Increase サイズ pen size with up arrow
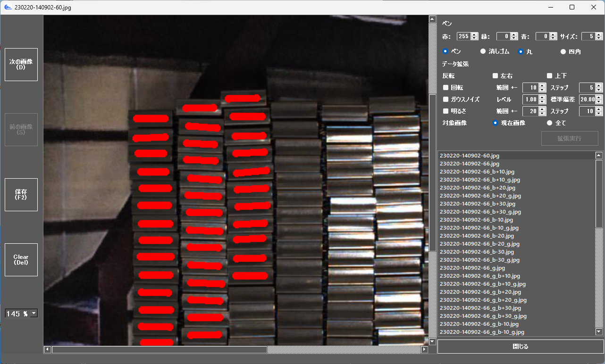The image size is (605, 364). pos(599,34)
